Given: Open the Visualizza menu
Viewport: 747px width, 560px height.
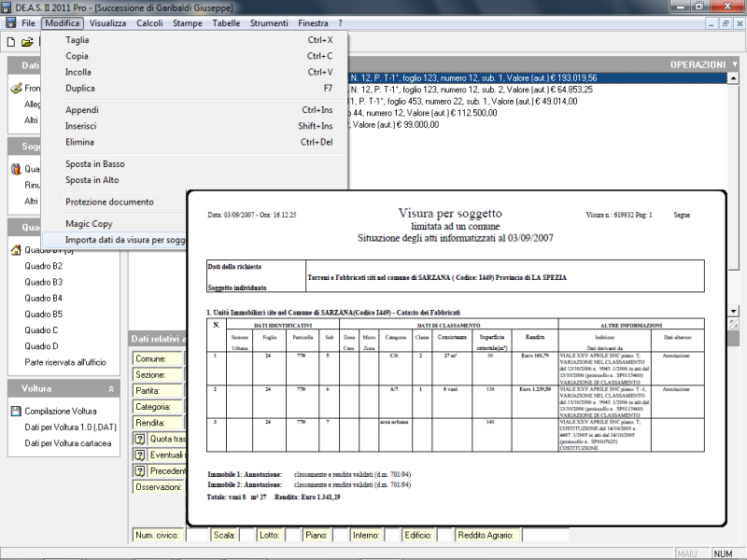Looking at the screenshot, I should click(x=107, y=22).
